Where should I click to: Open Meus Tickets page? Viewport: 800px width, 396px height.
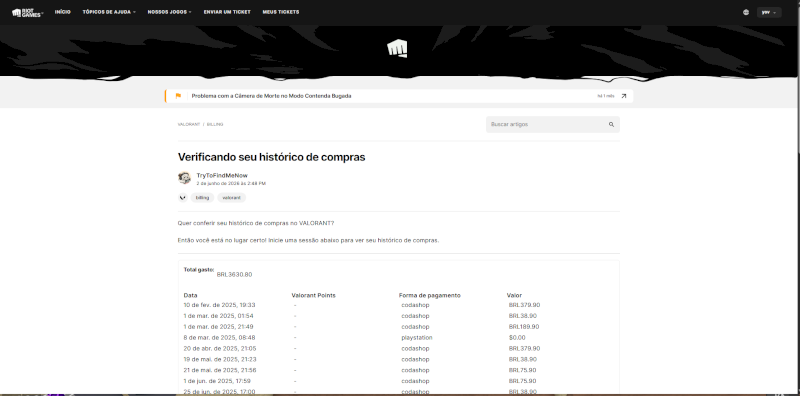pyautogui.click(x=281, y=12)
